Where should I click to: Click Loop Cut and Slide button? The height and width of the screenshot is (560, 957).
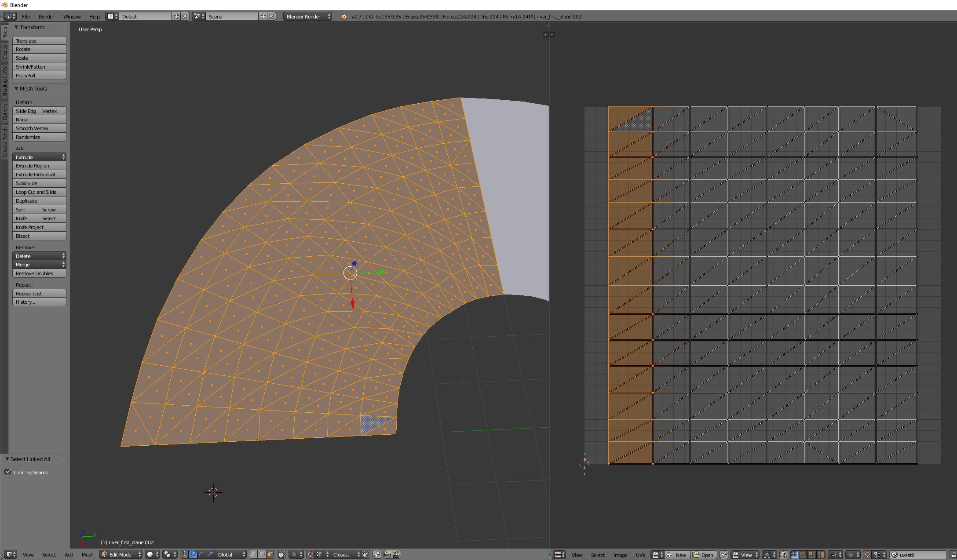[x=39, y=192]
